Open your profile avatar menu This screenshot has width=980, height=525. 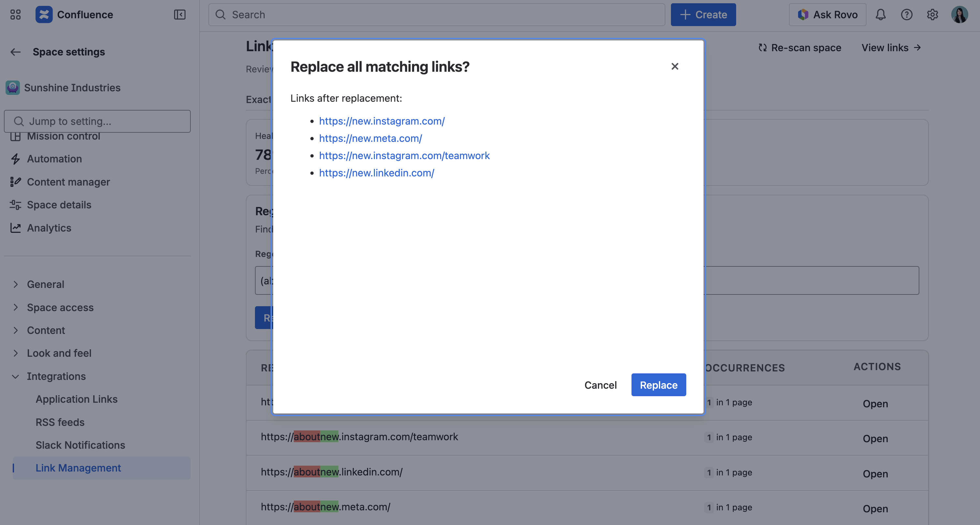point(960,14)
